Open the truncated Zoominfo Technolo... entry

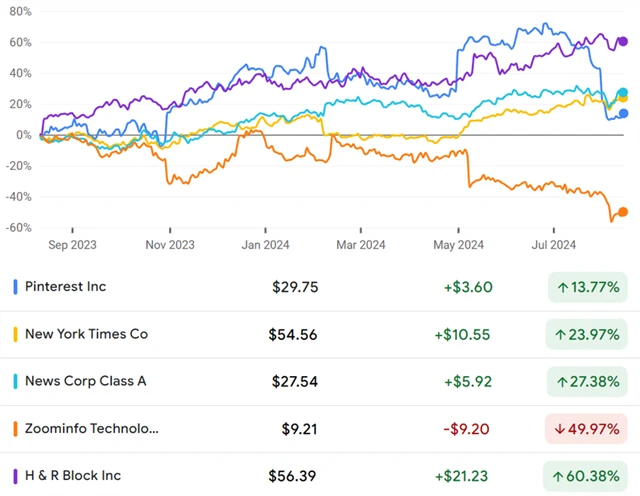point(92,429)
